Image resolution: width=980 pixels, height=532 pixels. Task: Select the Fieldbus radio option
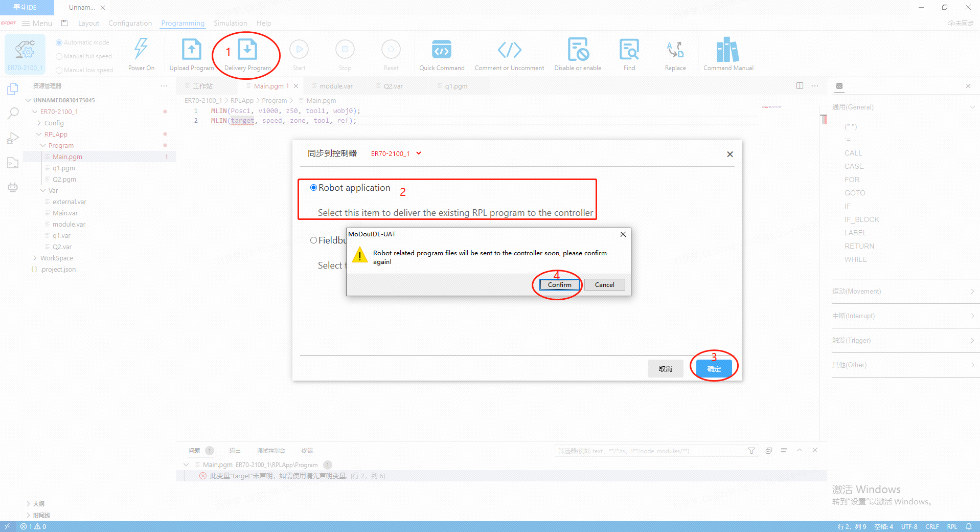pyautogui.click(x=313, y=240)
